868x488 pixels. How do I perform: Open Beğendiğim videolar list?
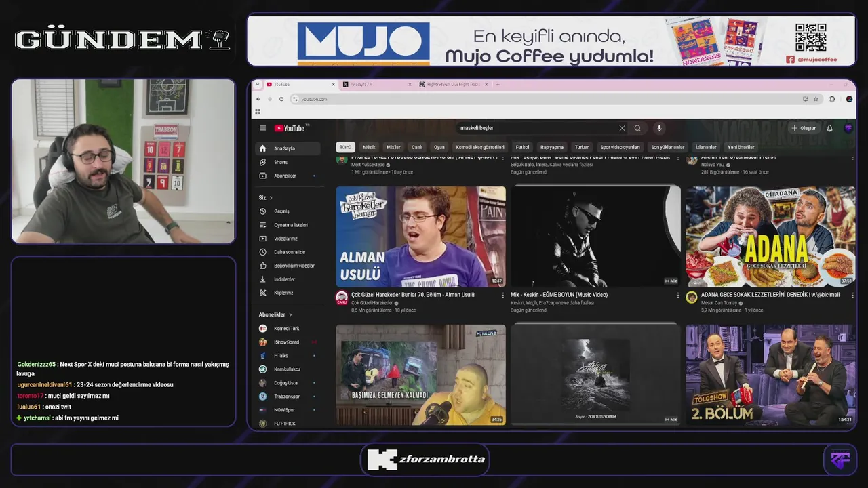click(288, 266)
